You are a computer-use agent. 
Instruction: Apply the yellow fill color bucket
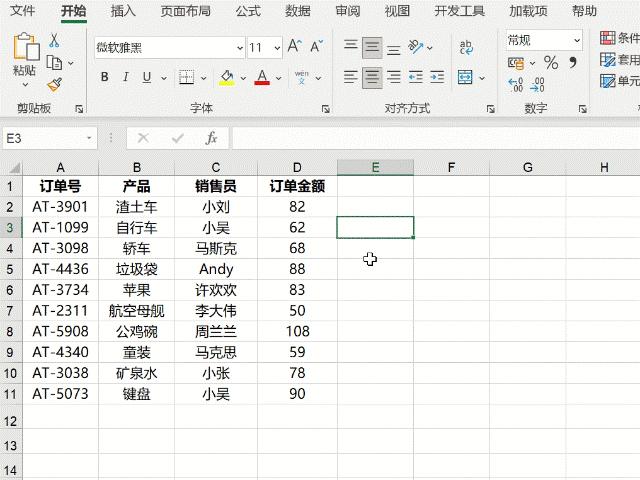coord(227,77)
